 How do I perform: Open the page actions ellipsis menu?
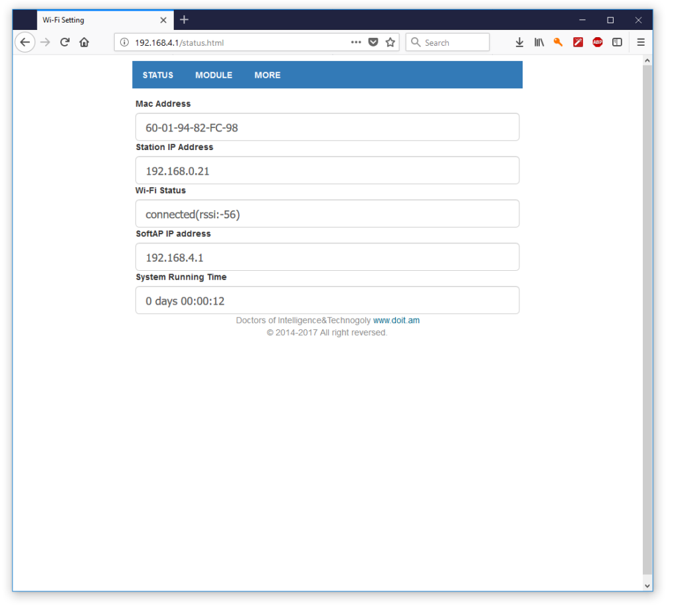click(356, 42)
